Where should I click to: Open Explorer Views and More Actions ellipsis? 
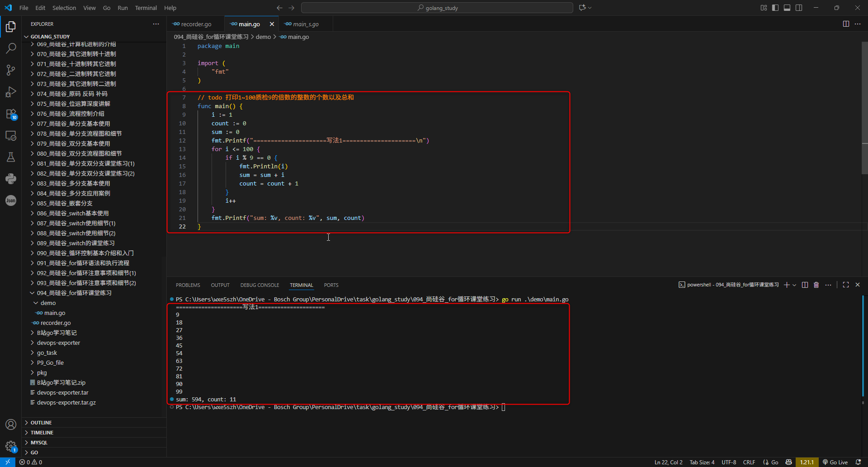pos(156,24)
